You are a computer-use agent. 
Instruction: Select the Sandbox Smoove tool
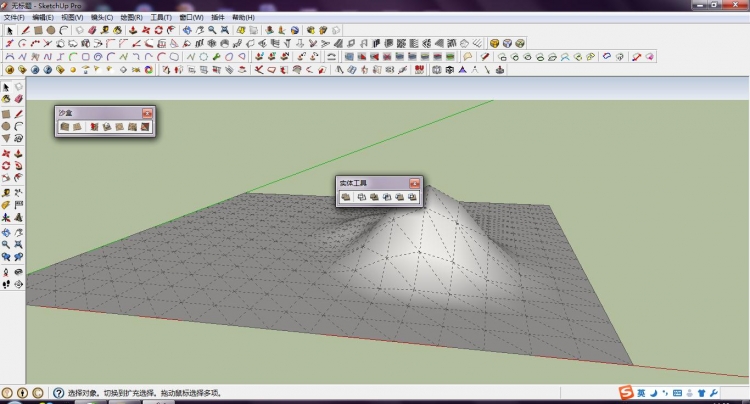coord(94,127)
